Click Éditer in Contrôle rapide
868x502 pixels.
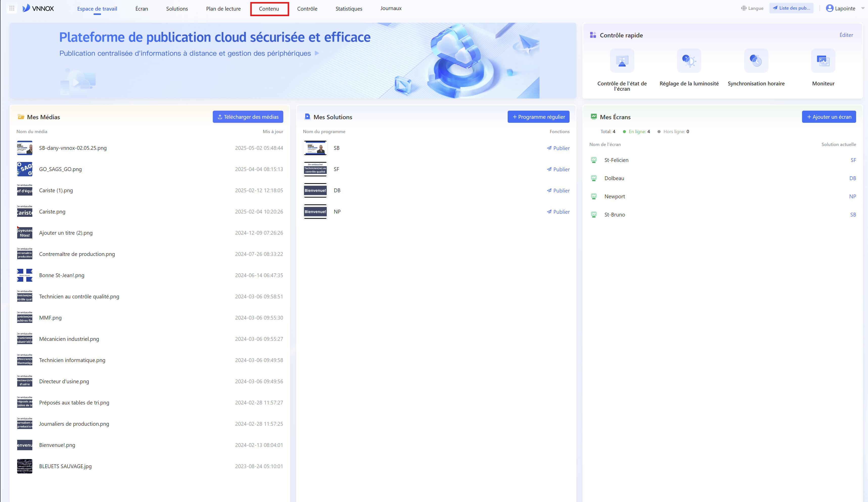tap(846, 35)
